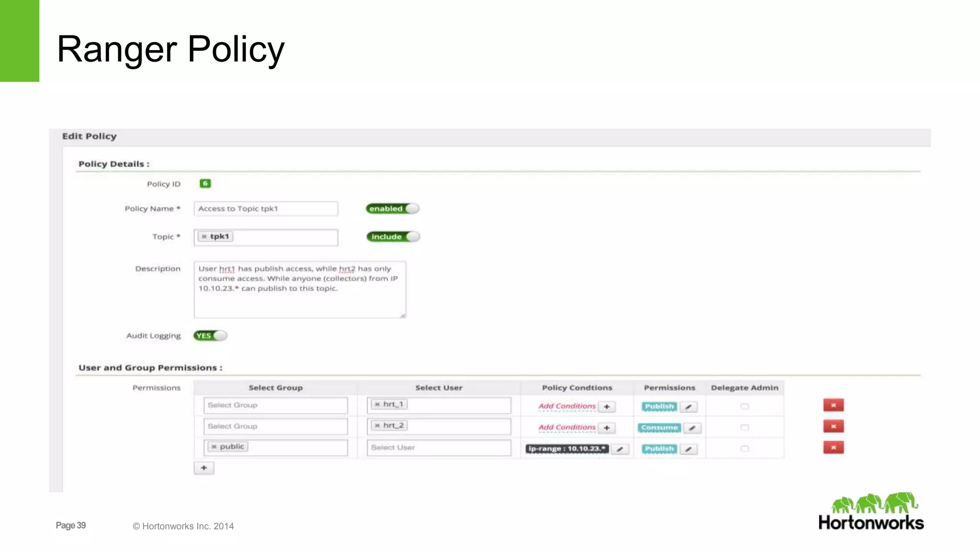The image size is (980, 551).
Task: Edit Publish permission pencil for hrt_1 row
Action: pos(688,407)
